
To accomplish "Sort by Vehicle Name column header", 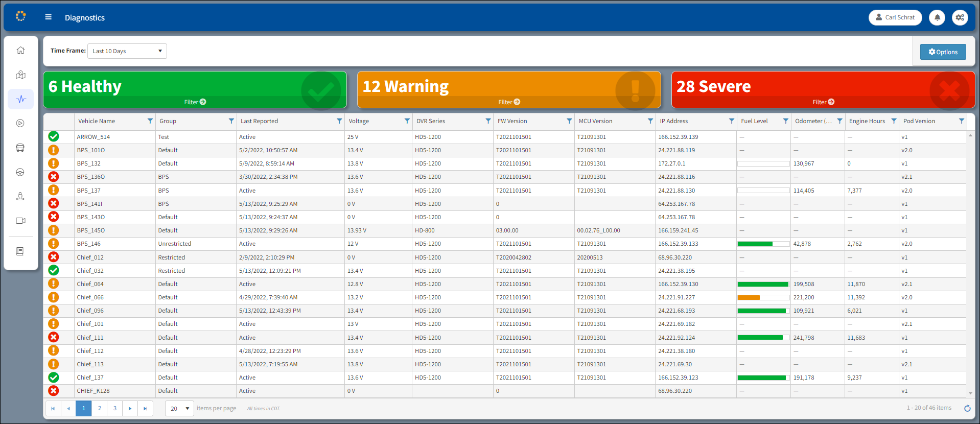I will pos(97,121).
